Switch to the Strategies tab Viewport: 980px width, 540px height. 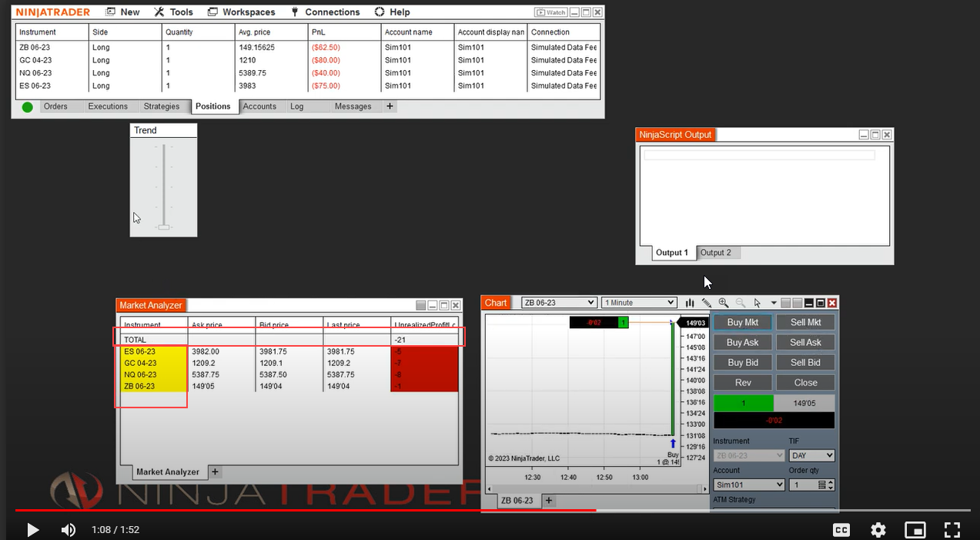click(x=162, y=106)
